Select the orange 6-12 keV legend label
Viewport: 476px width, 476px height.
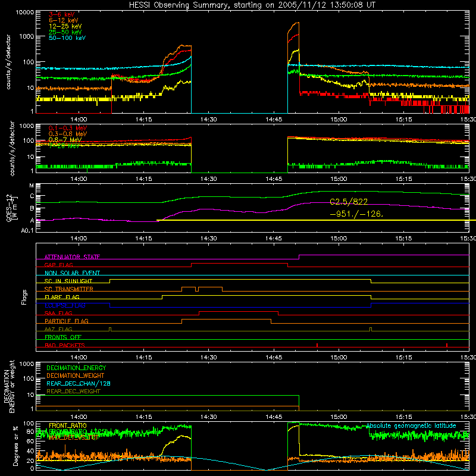pyautogui.click(x=64, y=20)
